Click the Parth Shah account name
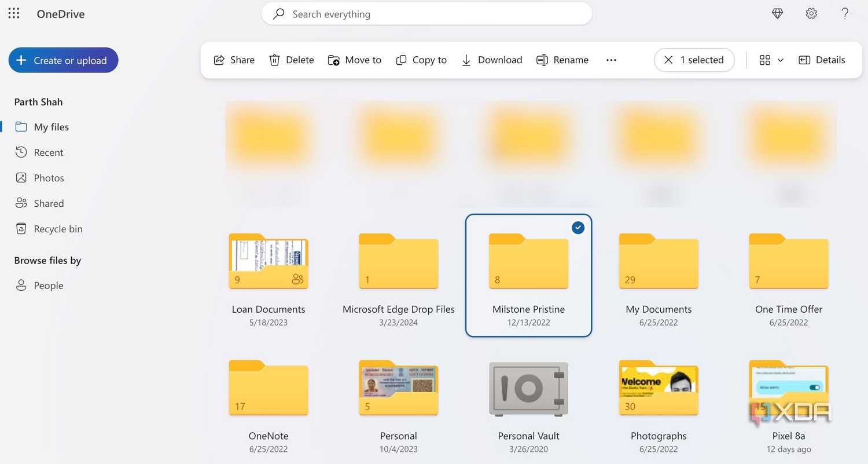868x464 pixels. click(38, 102)
